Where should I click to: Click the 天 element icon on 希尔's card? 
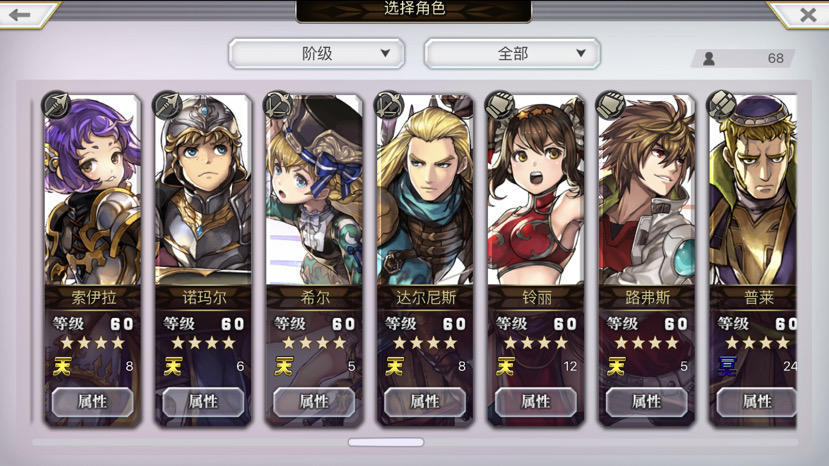tap(284, 366)
